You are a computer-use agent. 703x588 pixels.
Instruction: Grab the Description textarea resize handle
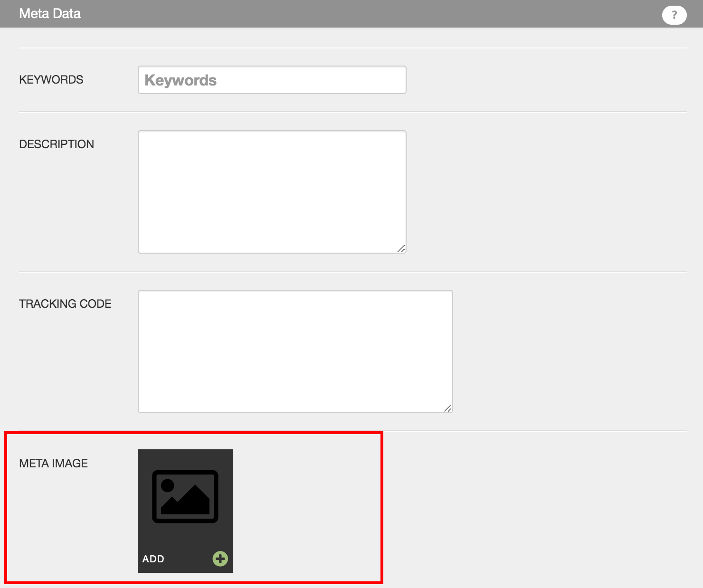click(x=401, y=248)
